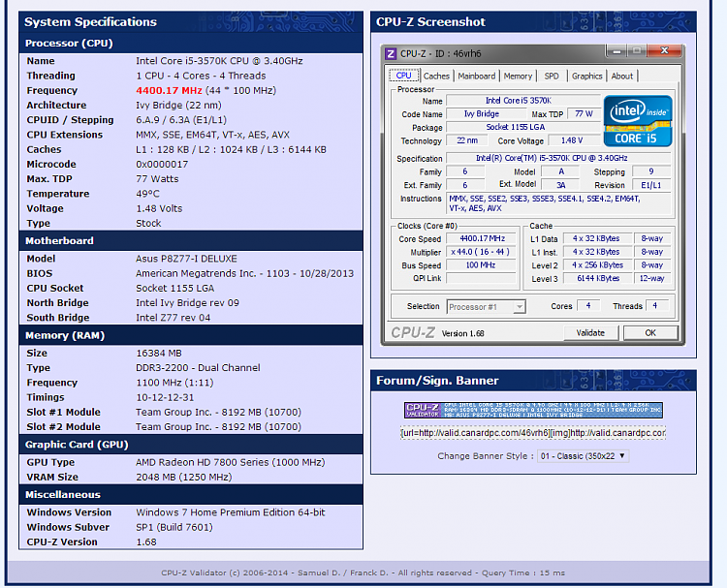Switch to the Memory tab
The height and width of the screenshot is (588, 727).
click(x=518, y=76)
